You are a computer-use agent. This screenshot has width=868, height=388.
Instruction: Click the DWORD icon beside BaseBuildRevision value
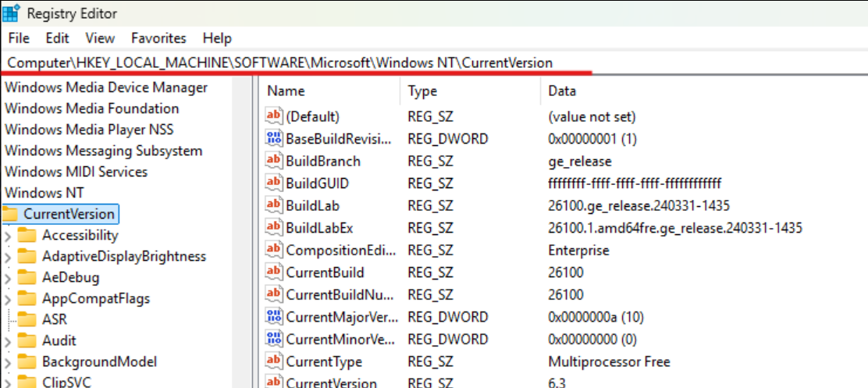click(x=274, y=139)
